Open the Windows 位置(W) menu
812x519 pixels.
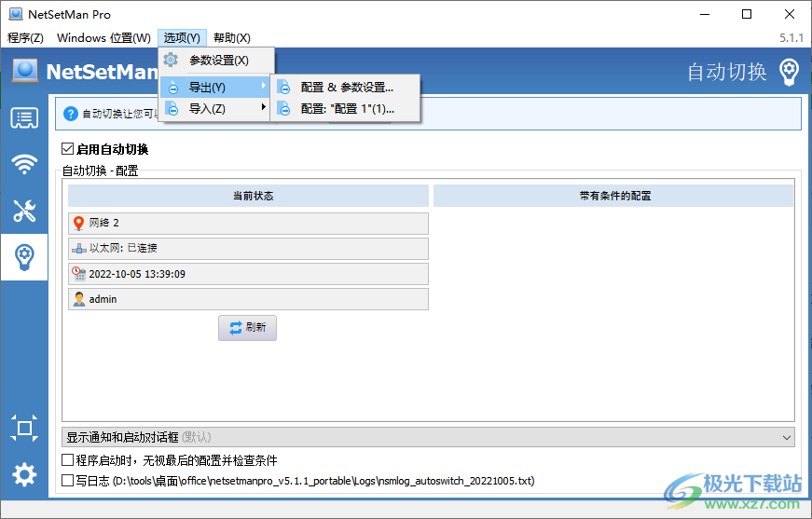pyautogui.click(x=103, y=38)
